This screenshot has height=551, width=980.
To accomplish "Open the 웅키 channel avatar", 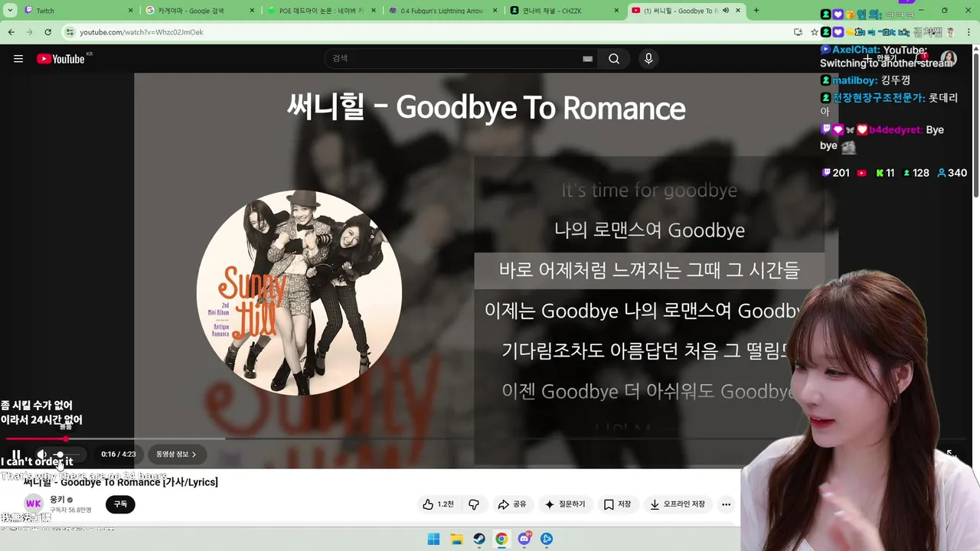I will pos(34,504).
